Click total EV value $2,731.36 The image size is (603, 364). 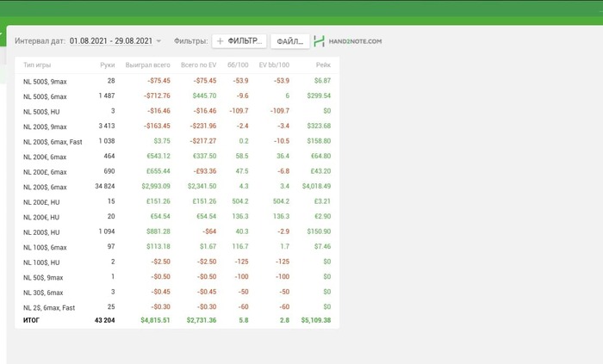pyautogui.click(x=202, y=320)
